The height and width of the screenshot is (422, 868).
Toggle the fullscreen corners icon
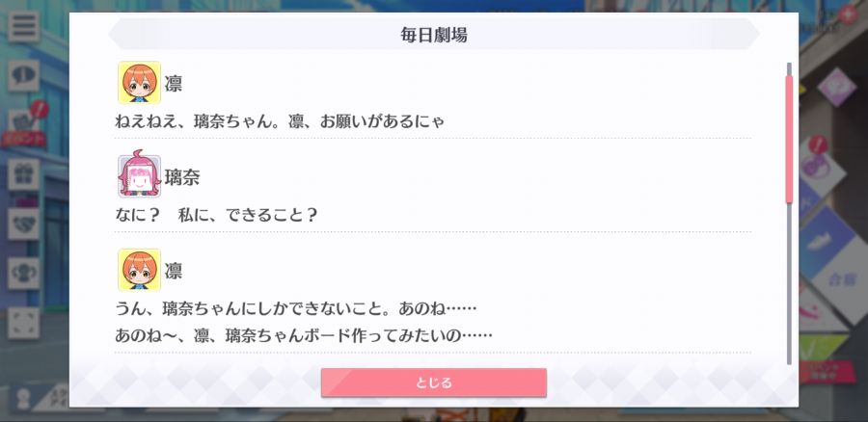(23, 323)
